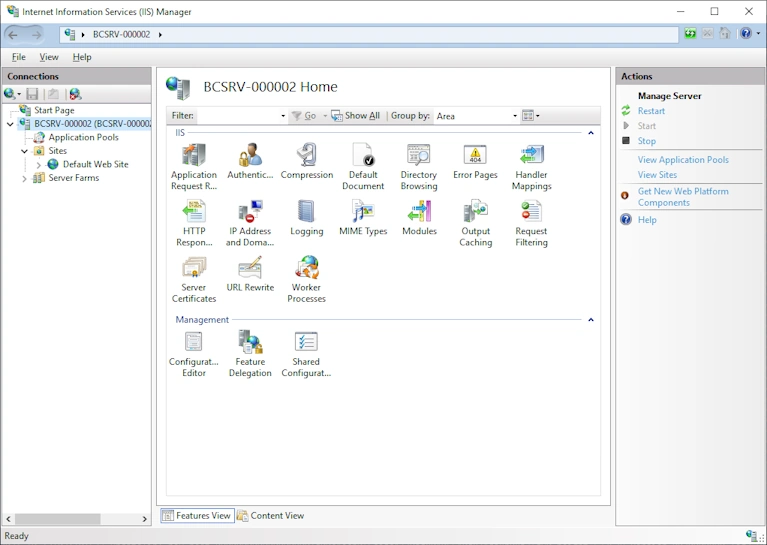767x545 pixels.
Task: Open the Logging feature
Action: (307, 218)
